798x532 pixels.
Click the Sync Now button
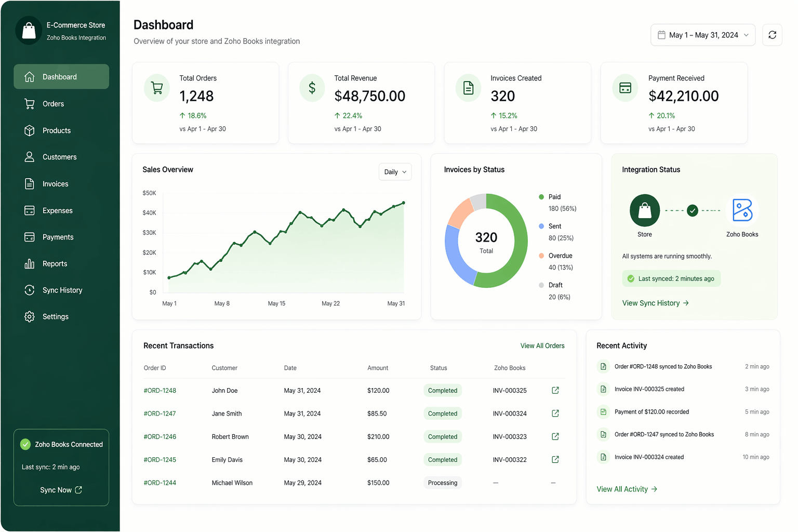(x=61, y=490)
